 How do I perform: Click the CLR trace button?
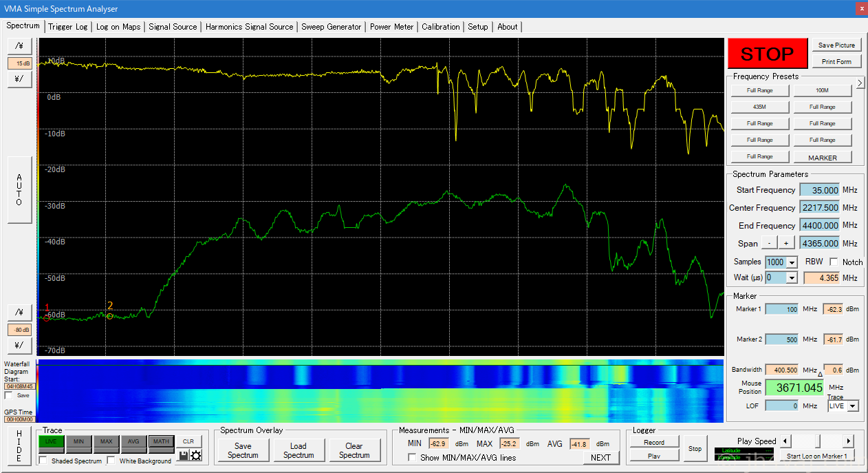click(188, 441)
